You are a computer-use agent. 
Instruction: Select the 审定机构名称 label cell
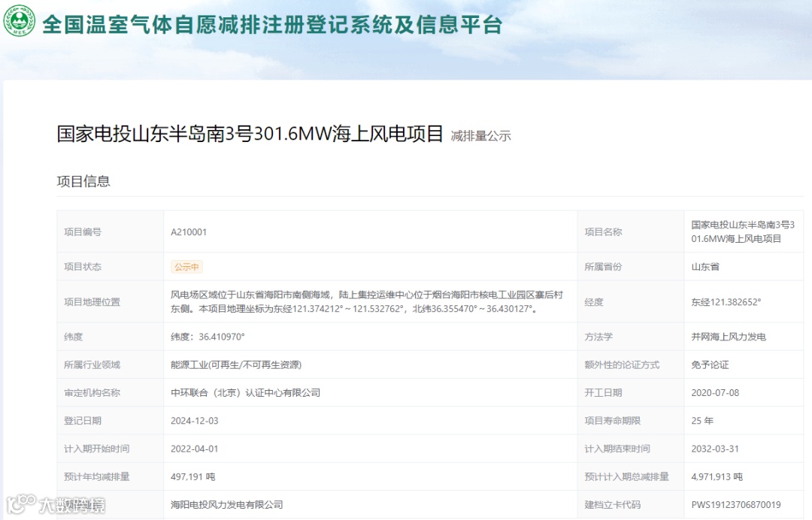111,392
